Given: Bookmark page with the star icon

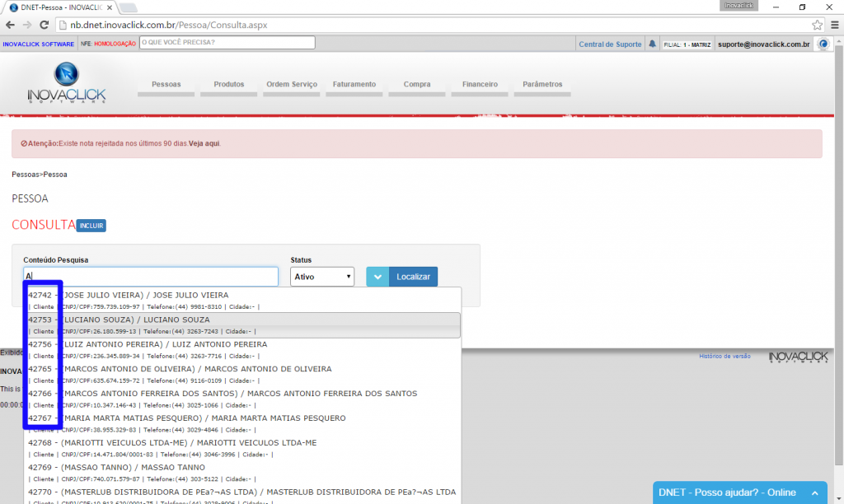Looking at the screenshot, I should (x=817, y=25).
